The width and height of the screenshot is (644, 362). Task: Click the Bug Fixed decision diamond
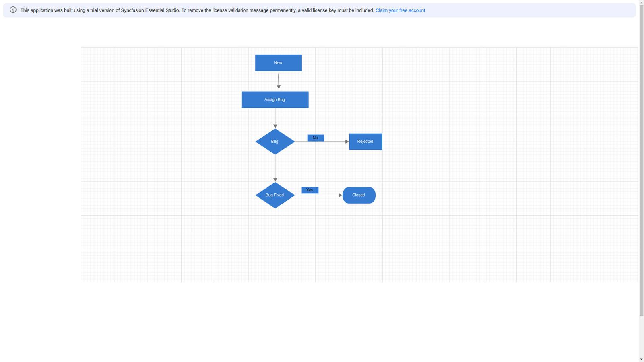tap(275, 195)
